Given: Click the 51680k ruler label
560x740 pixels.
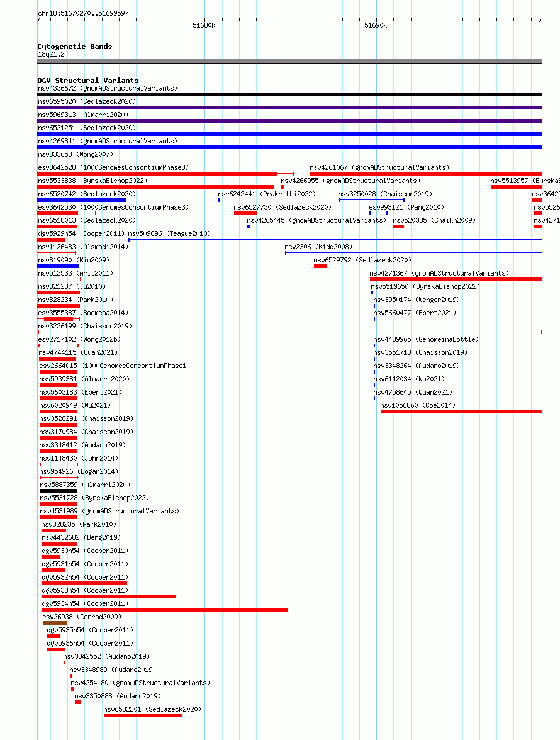Looking at the screenshot, I should 204,25.
